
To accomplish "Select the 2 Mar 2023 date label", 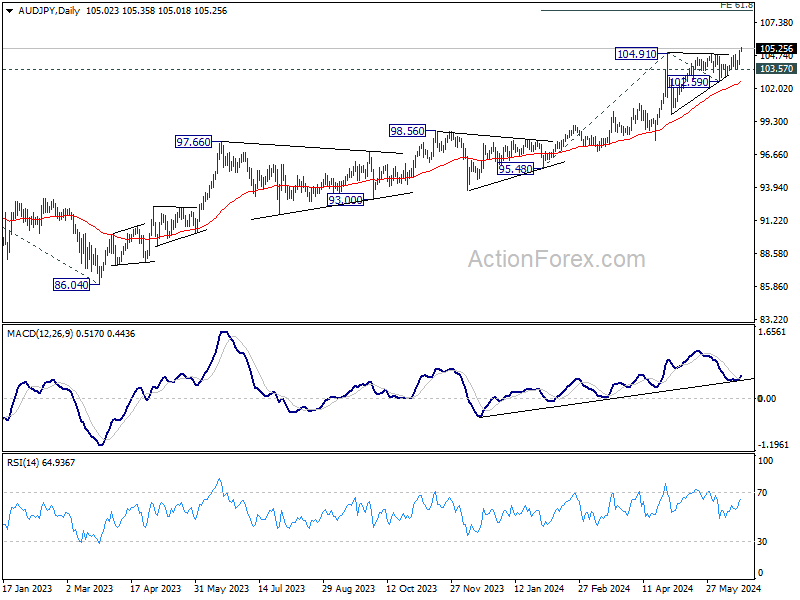I will pyautogui.click(x=90, y=588).
